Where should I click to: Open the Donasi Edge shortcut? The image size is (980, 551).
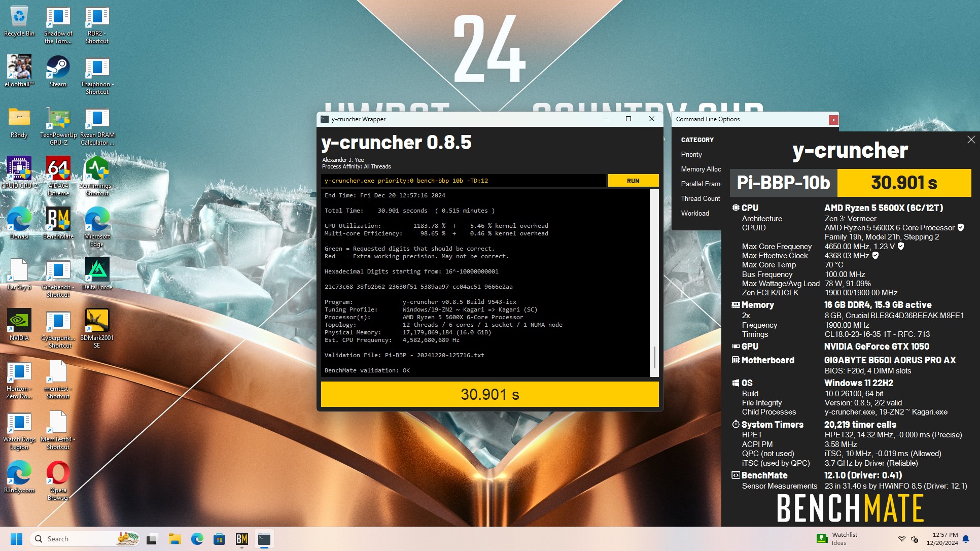19,223
